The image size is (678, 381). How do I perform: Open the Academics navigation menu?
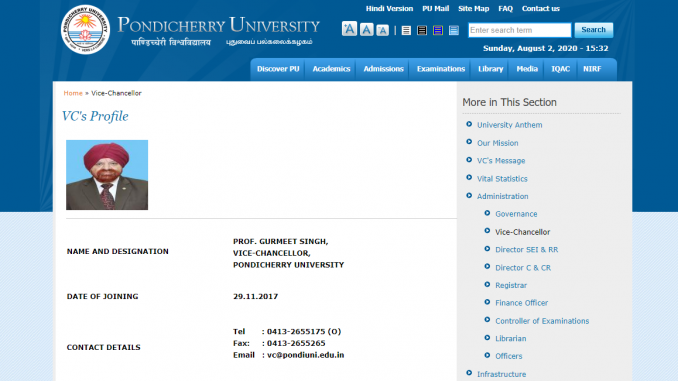(331, 69)
